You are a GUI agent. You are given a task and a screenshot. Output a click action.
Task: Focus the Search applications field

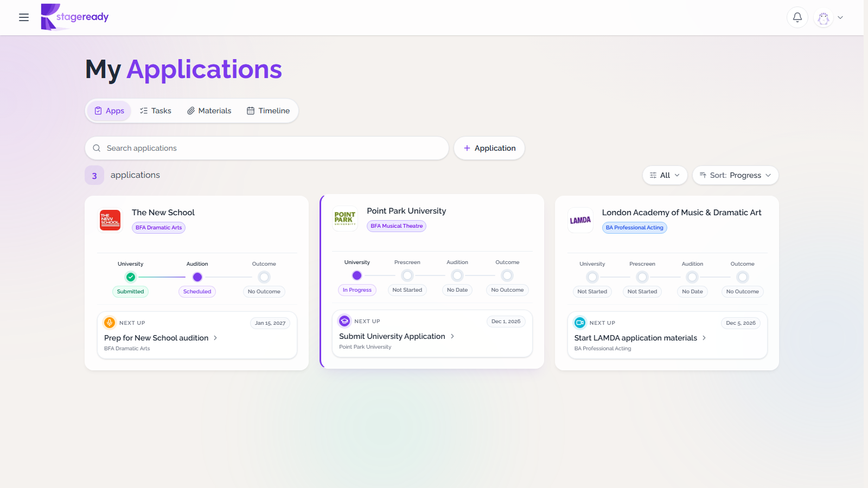pos(267,148)
